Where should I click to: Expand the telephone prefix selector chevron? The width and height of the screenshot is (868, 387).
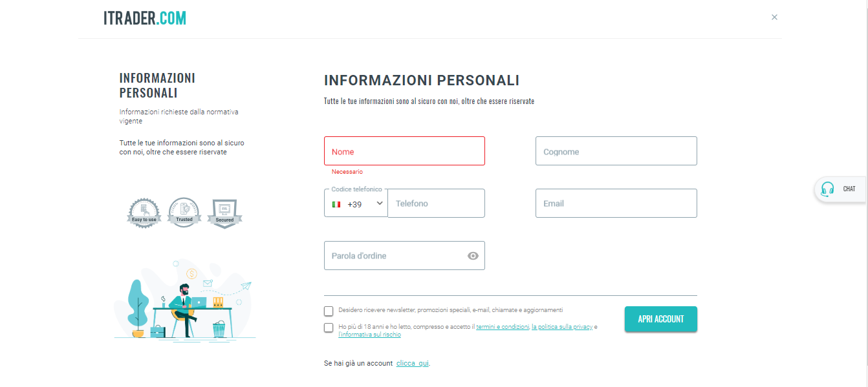pyautogui.click(x=380, y=203)
